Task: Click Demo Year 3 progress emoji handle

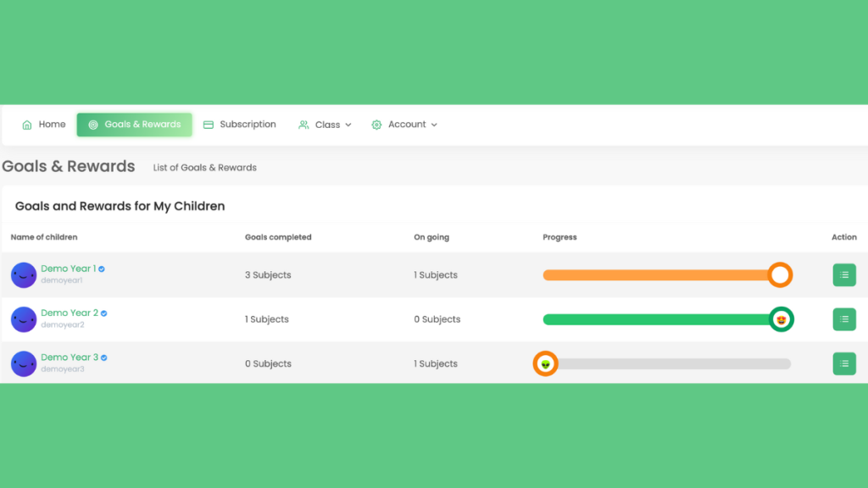Action: pyautogui.click(x=546, y=363)
